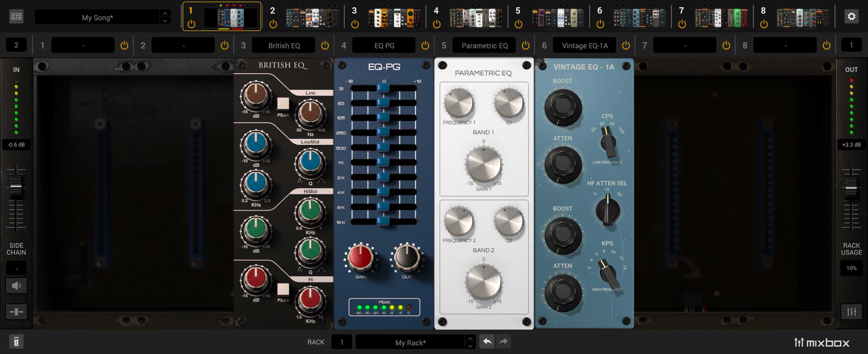Click the down arrow beside My Rack
Viewport: 868px width, 354px height.
[470, 346]
